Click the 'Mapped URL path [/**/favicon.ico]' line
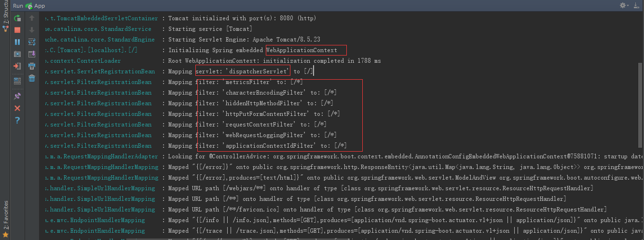644x240 pixels. [x=387, y=210]
